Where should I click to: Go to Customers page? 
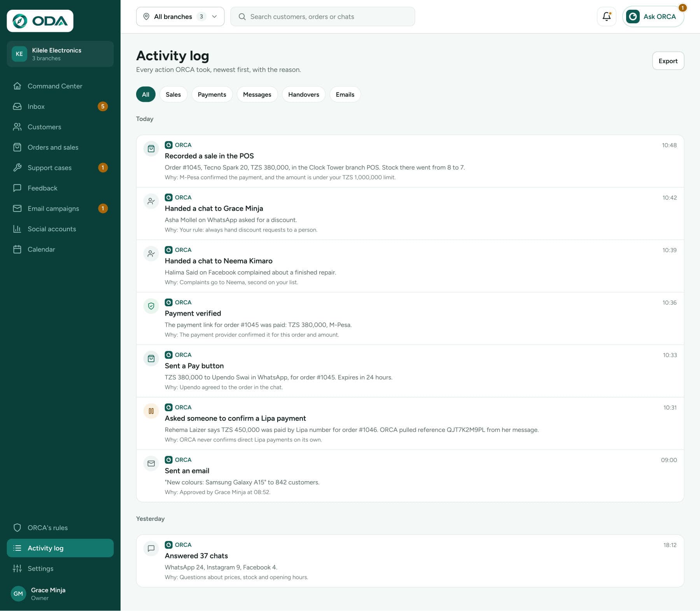tap(60, 127)
